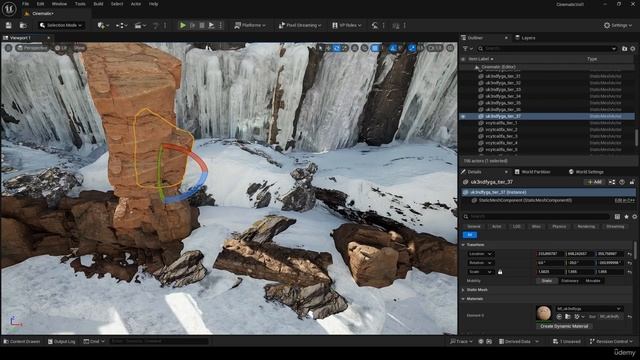Image resolution: width=640 pixels, height=360 pixels.
Task: Toggle rotation angle snapping in viewport
Action: click(x=393, y=48)
